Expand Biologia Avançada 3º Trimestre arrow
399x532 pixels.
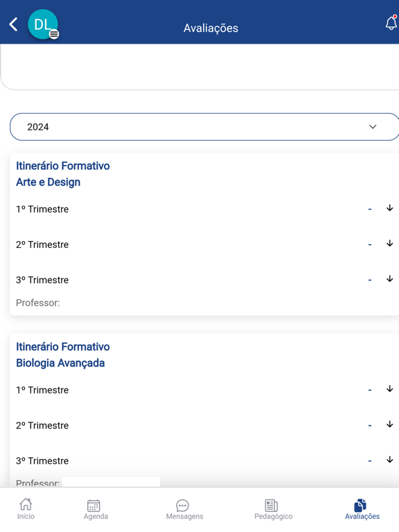point(390,460)
